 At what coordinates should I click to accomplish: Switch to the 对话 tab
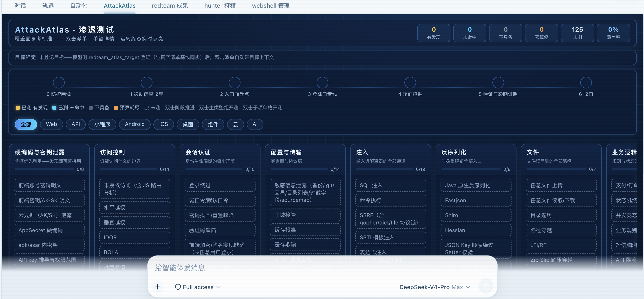[x=20, y=6]
